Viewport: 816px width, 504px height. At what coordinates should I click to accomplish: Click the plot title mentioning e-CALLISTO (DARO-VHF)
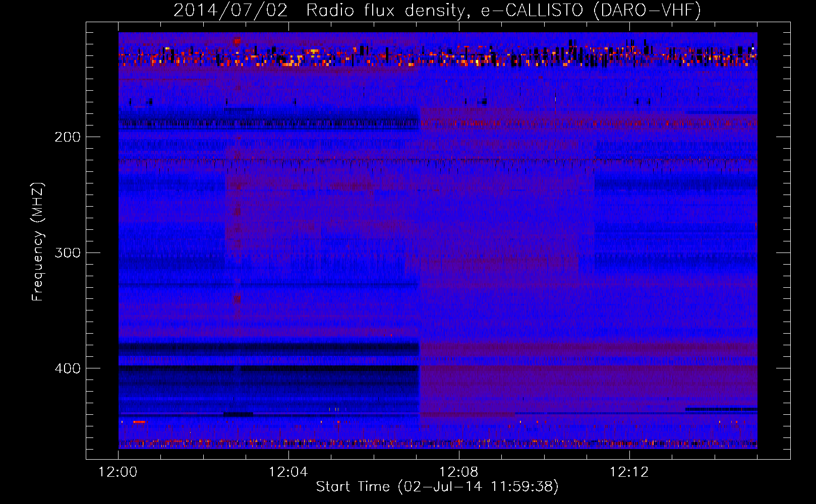click(x=437, y=10)
